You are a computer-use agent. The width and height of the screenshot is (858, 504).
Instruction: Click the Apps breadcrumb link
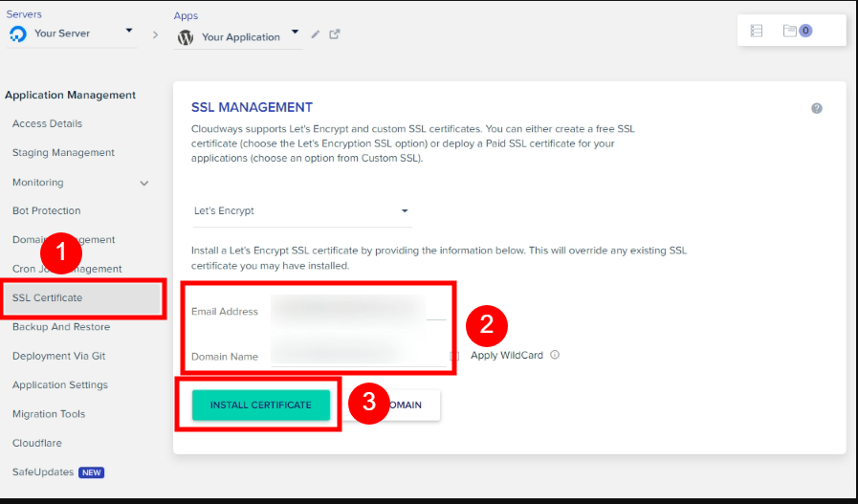click(x=187, y=16)
